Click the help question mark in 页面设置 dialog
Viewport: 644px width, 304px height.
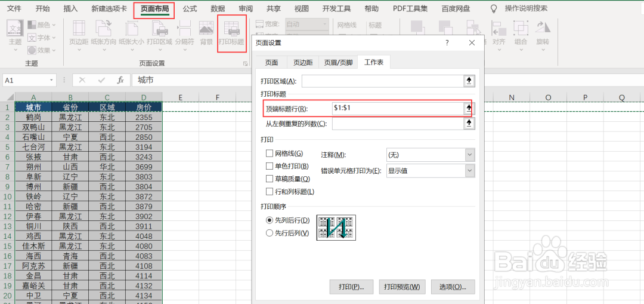(x=447, y=43)
